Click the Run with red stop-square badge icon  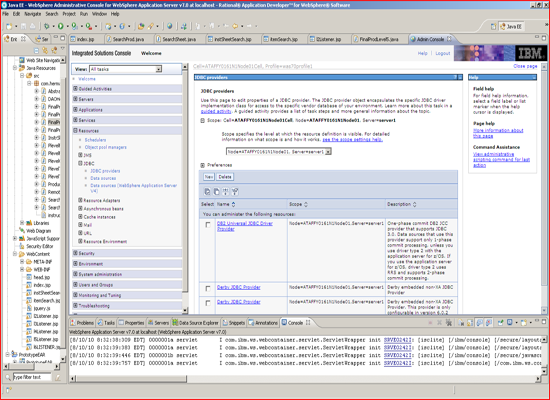[x=89, y=26]
